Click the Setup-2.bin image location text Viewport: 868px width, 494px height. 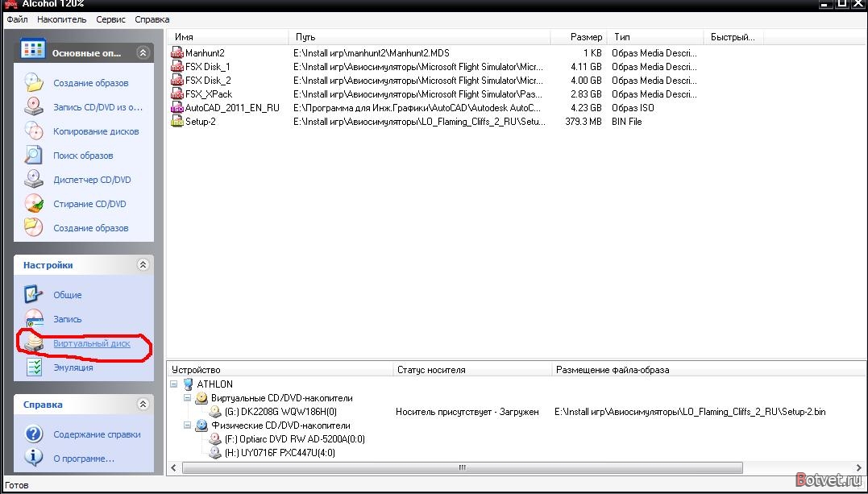[691, 412]
